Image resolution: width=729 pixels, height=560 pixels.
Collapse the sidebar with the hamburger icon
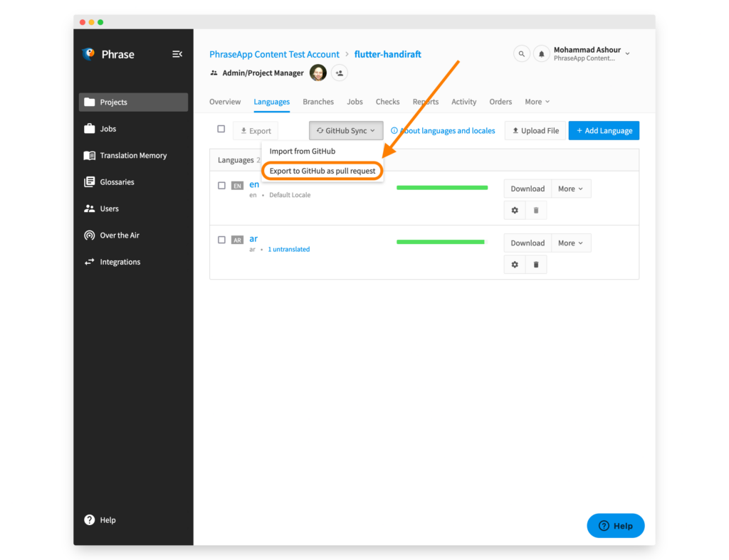pos(177,53)
